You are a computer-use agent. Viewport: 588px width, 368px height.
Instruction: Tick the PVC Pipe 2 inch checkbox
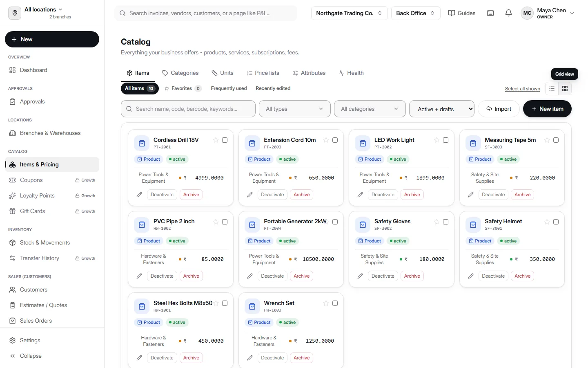(225, 222)
